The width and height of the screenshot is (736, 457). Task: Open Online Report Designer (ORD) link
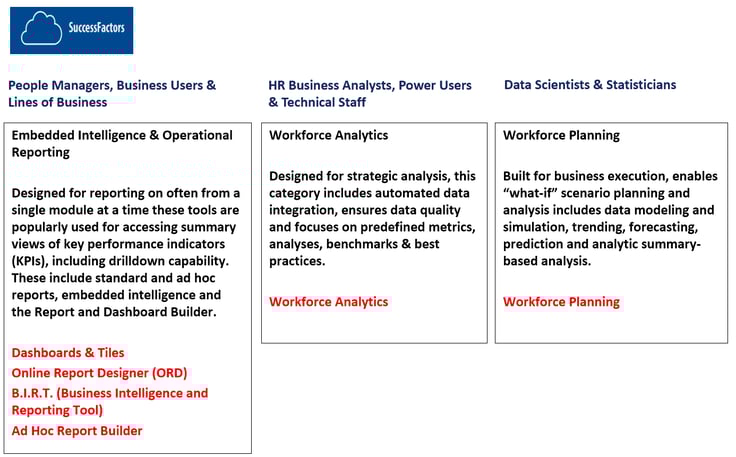point(99,373)
